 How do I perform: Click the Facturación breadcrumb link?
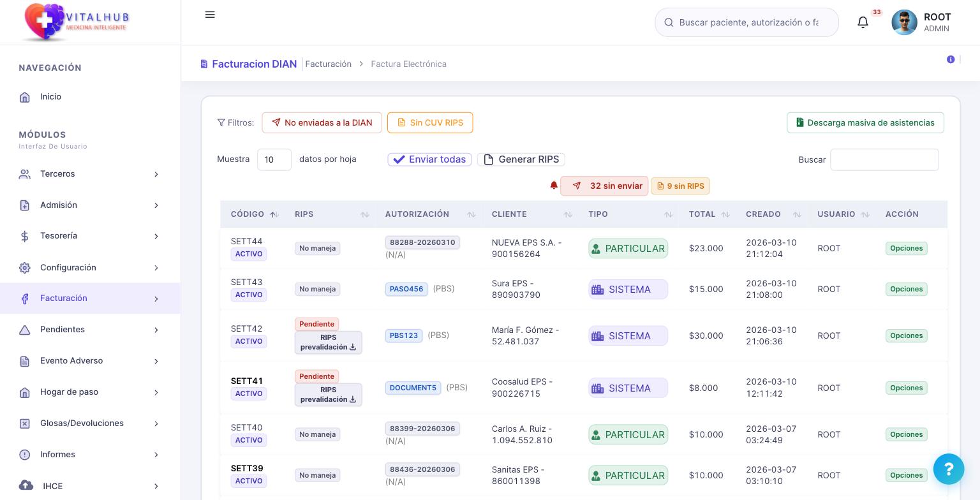pyautogui.click(x=329, y=64)
